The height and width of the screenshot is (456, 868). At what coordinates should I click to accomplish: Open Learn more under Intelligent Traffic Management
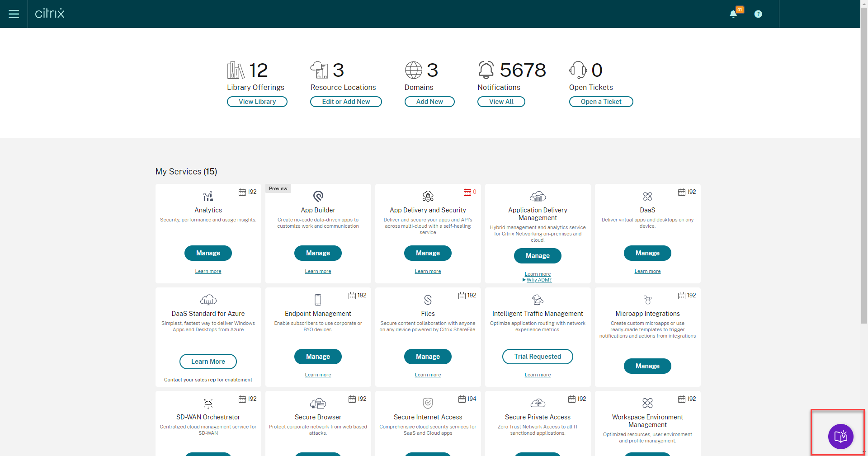click(538, 375)
